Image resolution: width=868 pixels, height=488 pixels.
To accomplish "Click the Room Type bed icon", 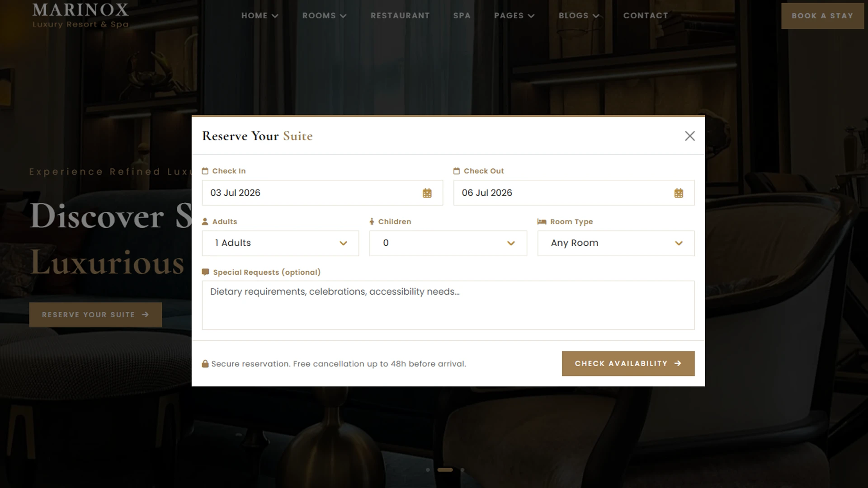I will [x=542, y=221].
